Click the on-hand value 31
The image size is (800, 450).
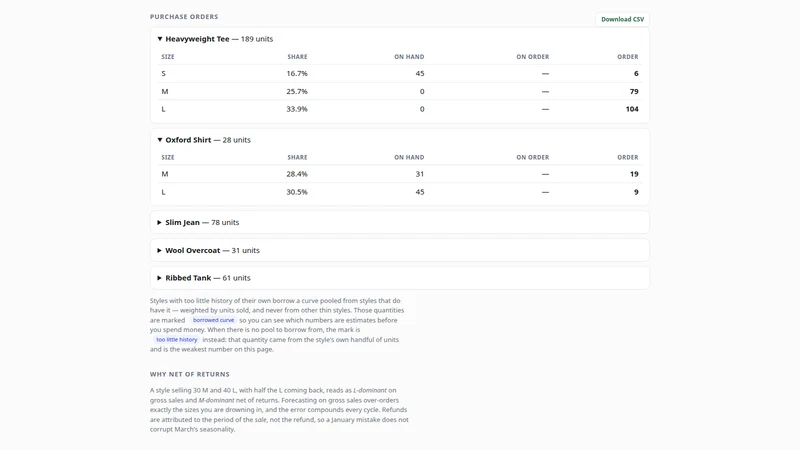tap(419, 174)
